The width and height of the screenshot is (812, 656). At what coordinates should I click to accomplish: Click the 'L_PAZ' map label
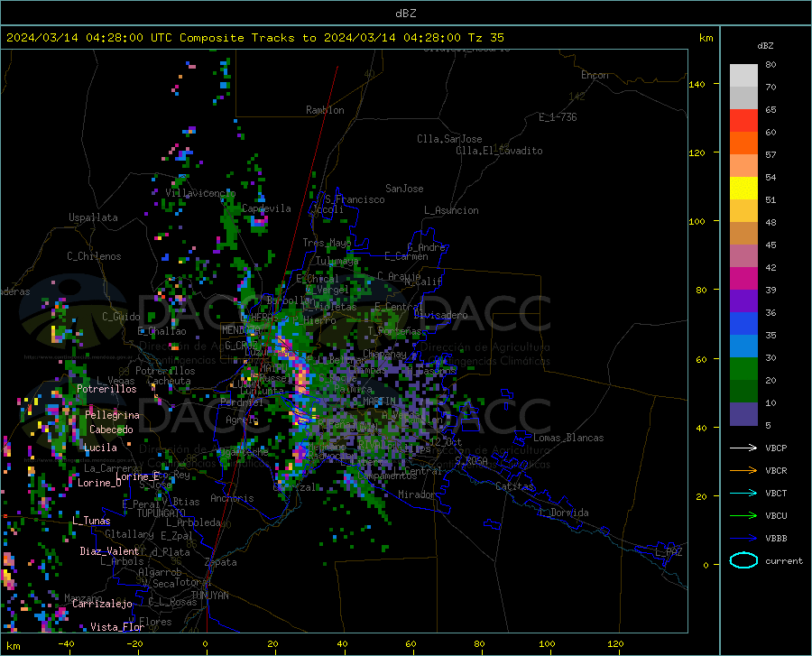669,552
